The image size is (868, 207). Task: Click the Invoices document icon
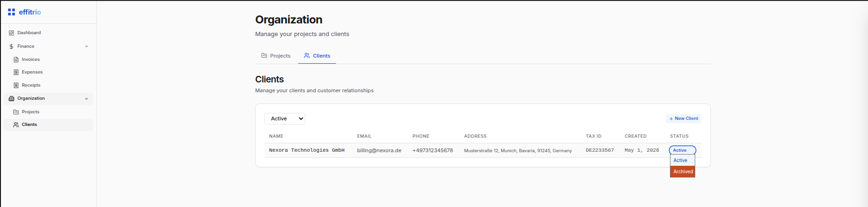16,59
